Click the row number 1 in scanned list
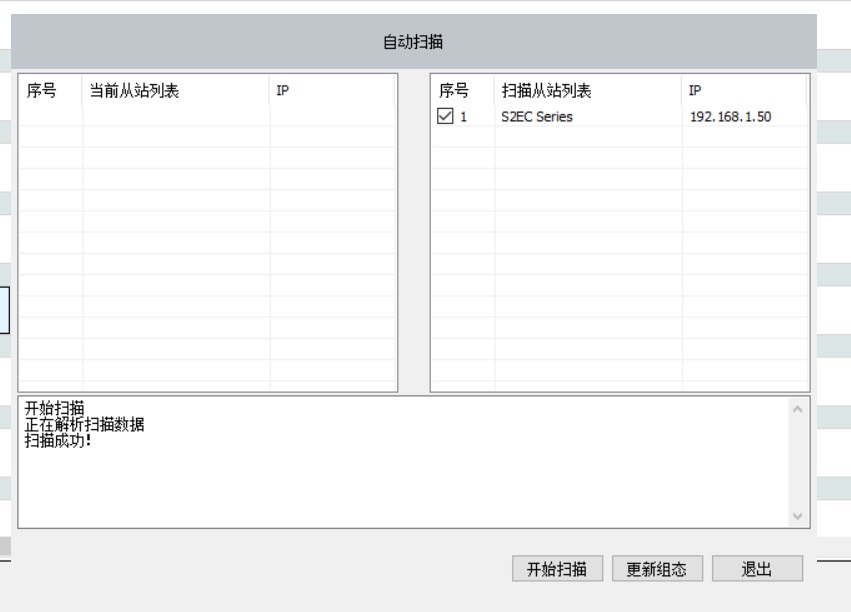Screen dimensions: 851x612 point(464,117)
